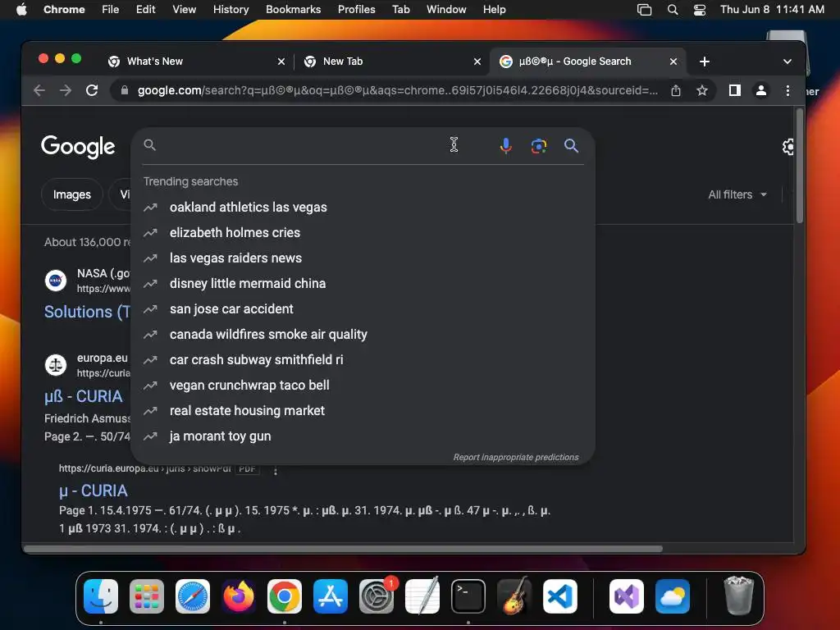Open the tab search chevron
The image size is (840, 630).
[787, 62]
